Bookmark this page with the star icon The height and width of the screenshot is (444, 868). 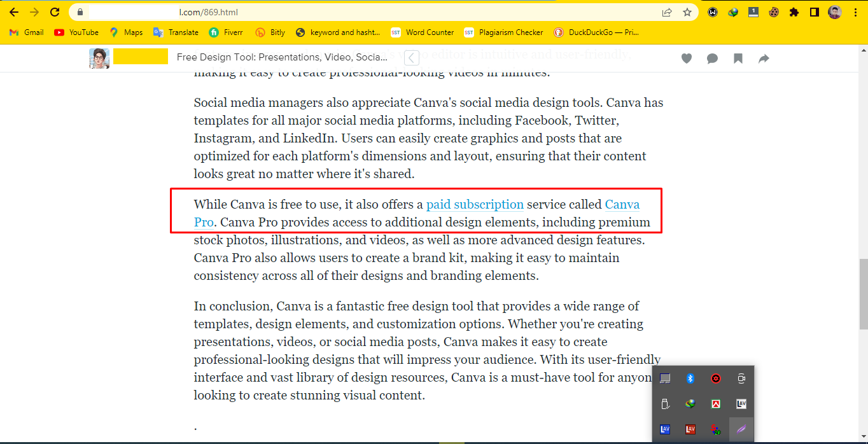click(x=687, y=12)
